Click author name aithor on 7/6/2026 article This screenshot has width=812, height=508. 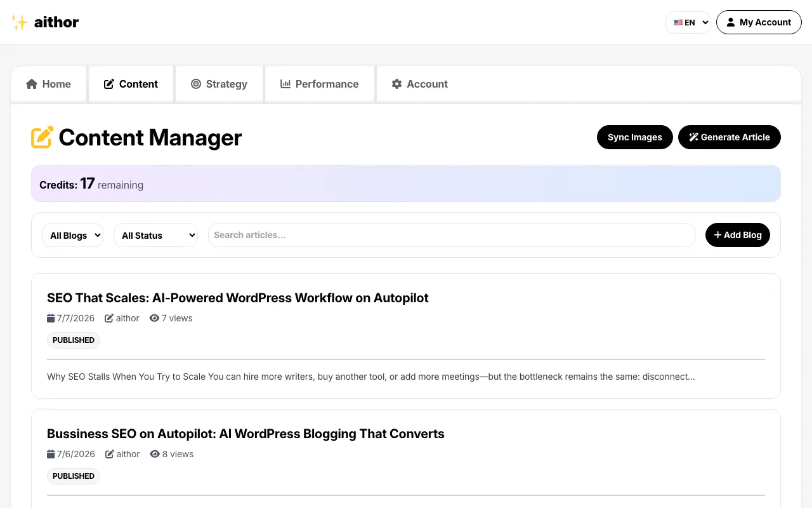[x=128, y=454]
